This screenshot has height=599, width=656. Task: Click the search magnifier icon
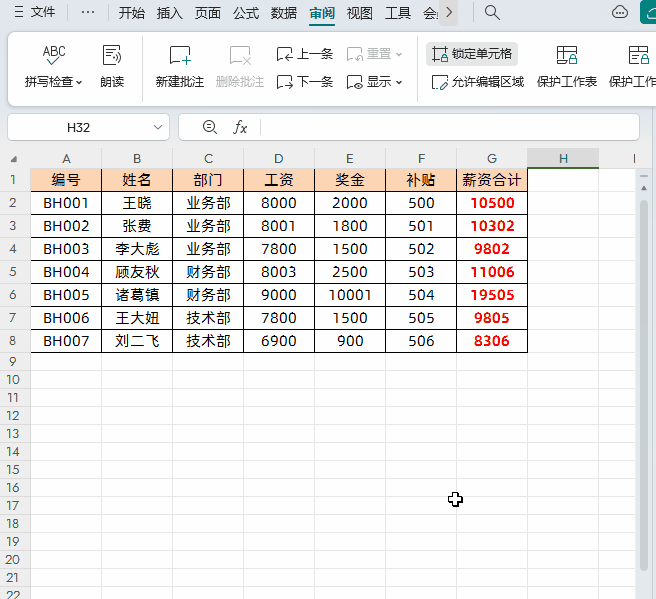[x=492, y=13]
